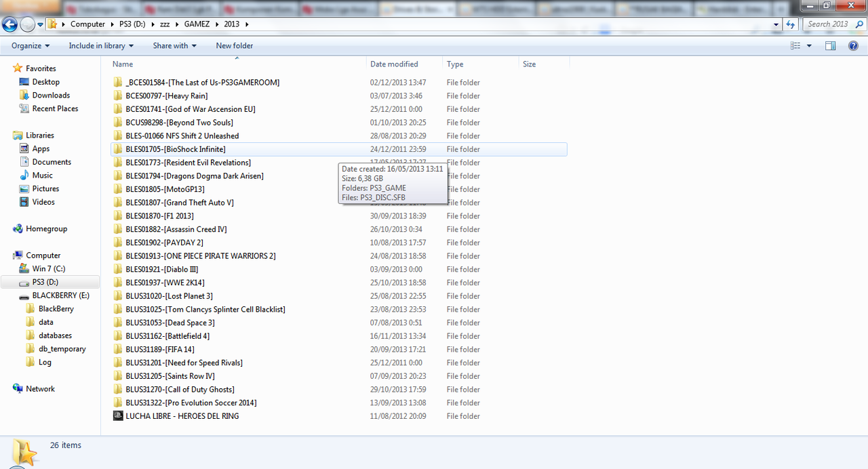Select the FIFA 14 folder icon
The height and width of the screenshot is (469, 868).
118,349
